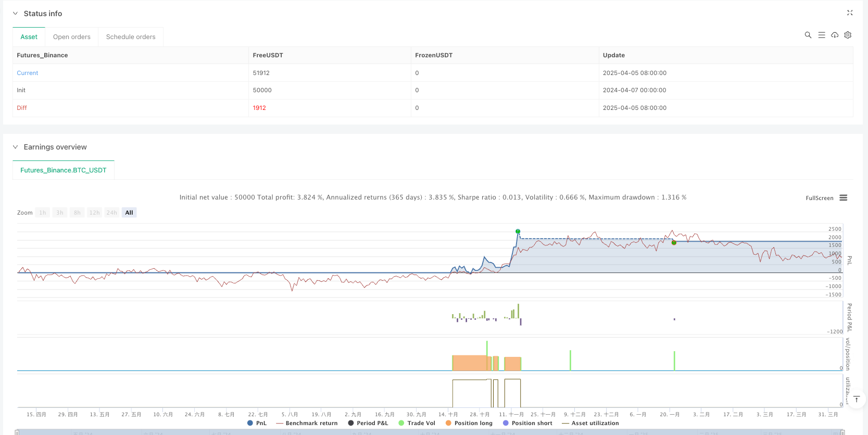868x435 pixels.
Task: Click the search icon in Status info
Action: pyautogui.click(x=808, y=35)
